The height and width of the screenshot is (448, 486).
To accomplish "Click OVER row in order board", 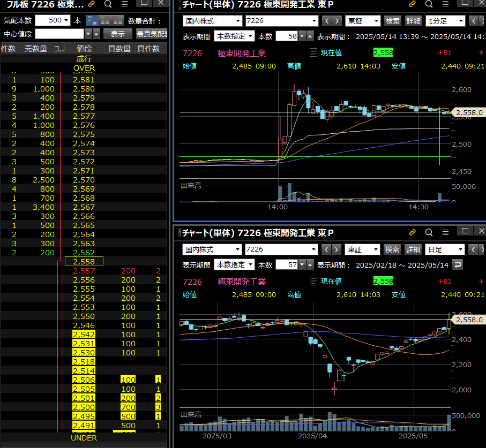I will click(84, 68).
